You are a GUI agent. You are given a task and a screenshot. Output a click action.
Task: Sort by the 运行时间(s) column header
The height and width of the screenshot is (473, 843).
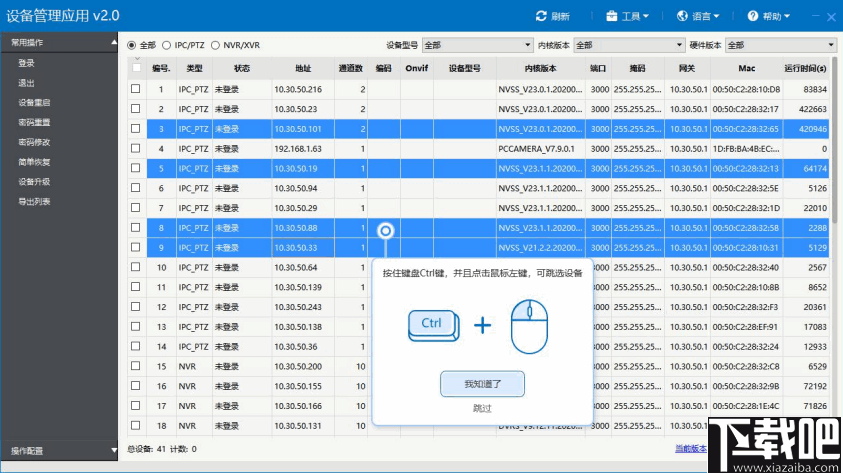point(805,68)
